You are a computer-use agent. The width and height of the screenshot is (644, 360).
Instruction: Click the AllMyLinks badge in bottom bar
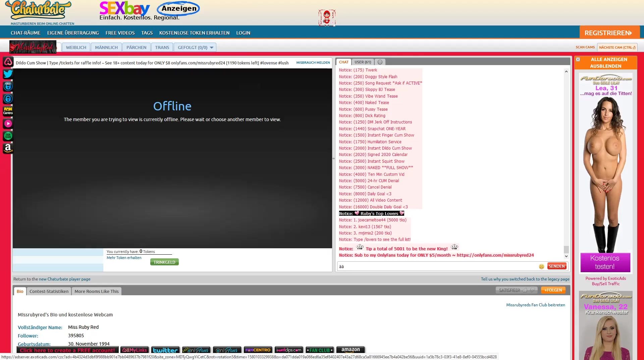pyautogui.click(x=135, y=350)
